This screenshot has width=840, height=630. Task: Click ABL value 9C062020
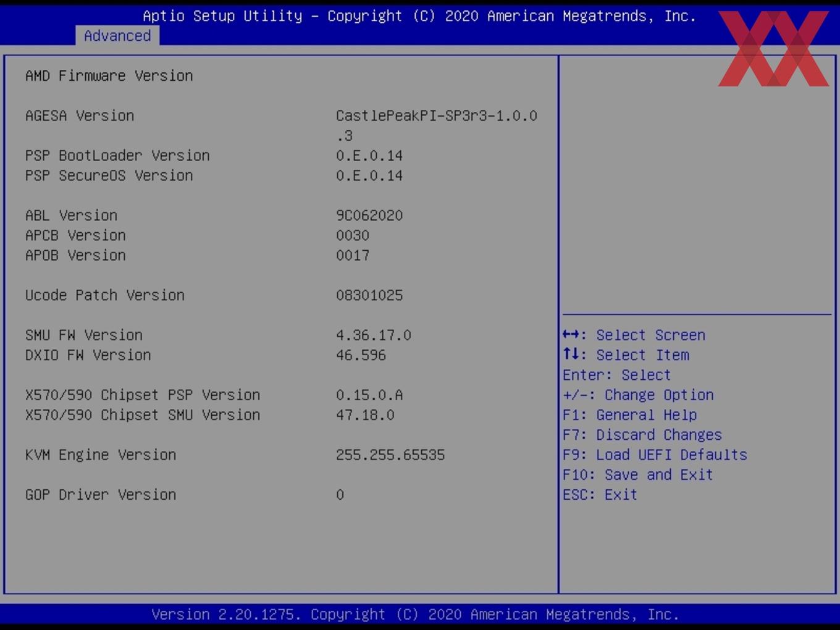pyautogui.click(x=369, y=216)
